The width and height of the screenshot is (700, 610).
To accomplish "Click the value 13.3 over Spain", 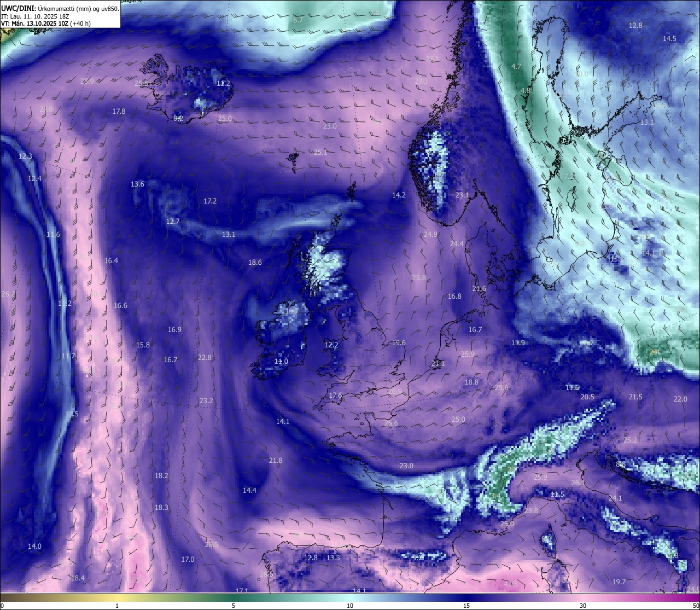I will pos(333,557).
